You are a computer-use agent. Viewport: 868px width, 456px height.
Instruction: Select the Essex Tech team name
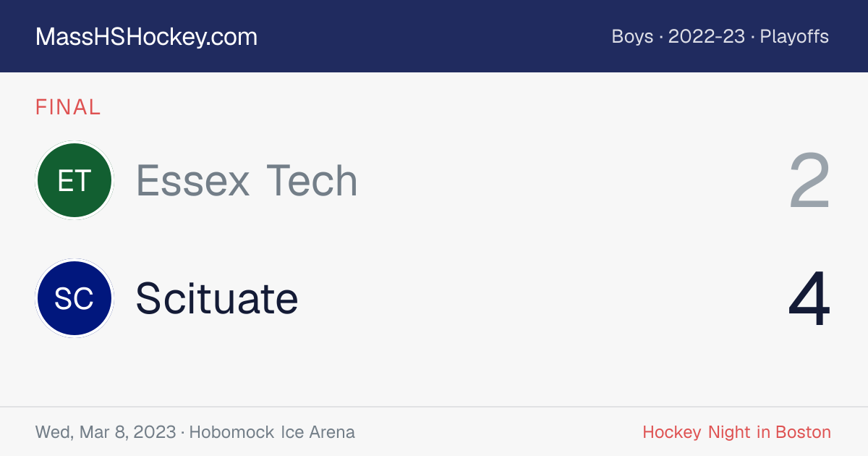tap(247, 180)
